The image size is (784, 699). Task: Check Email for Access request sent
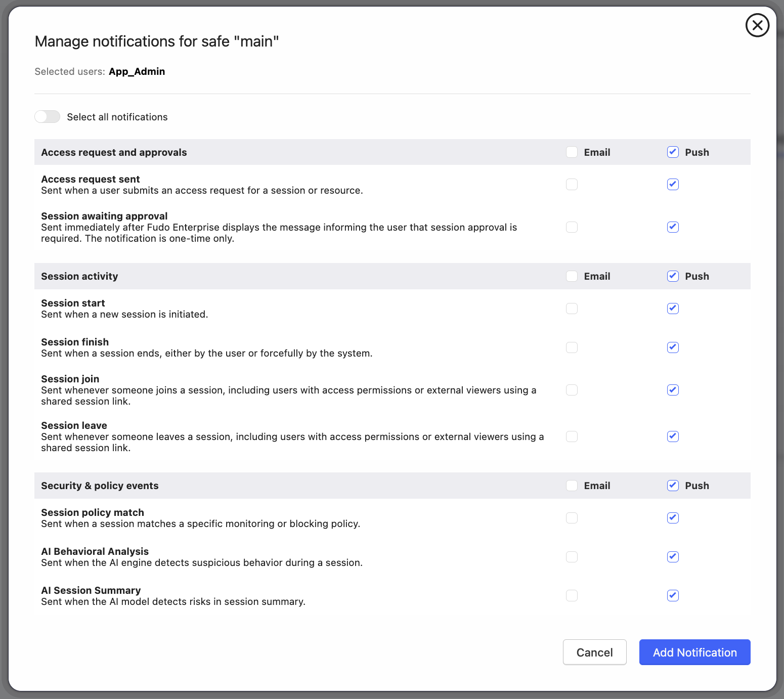tap(572, 185)
